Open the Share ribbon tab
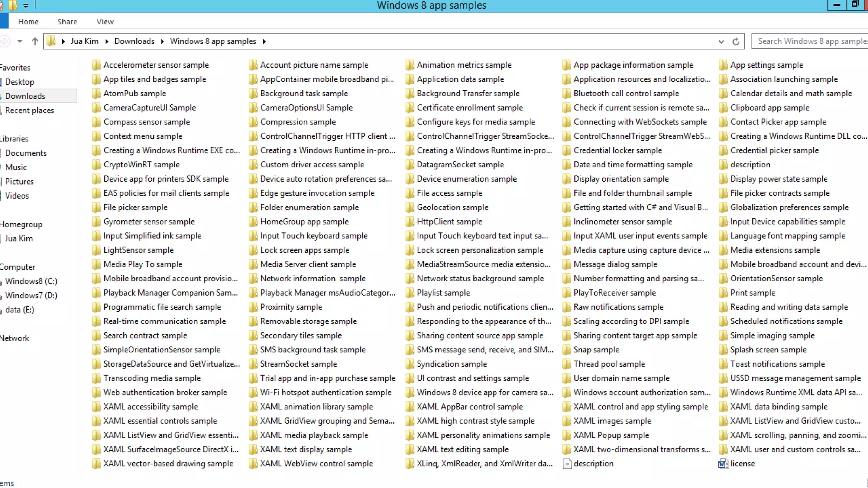The width and height of the screenshot is (868, 488). (x=67, y=22)
